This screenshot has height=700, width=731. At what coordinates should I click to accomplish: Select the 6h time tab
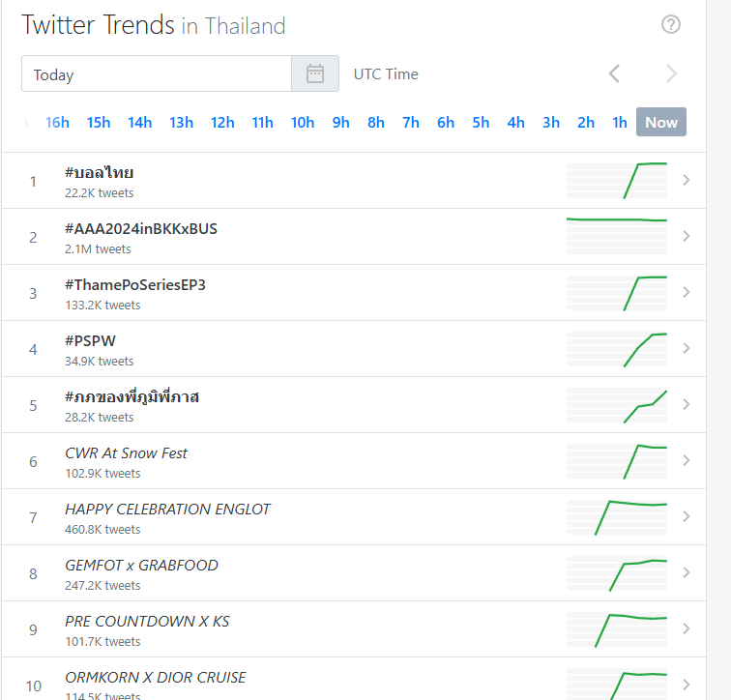446,122
